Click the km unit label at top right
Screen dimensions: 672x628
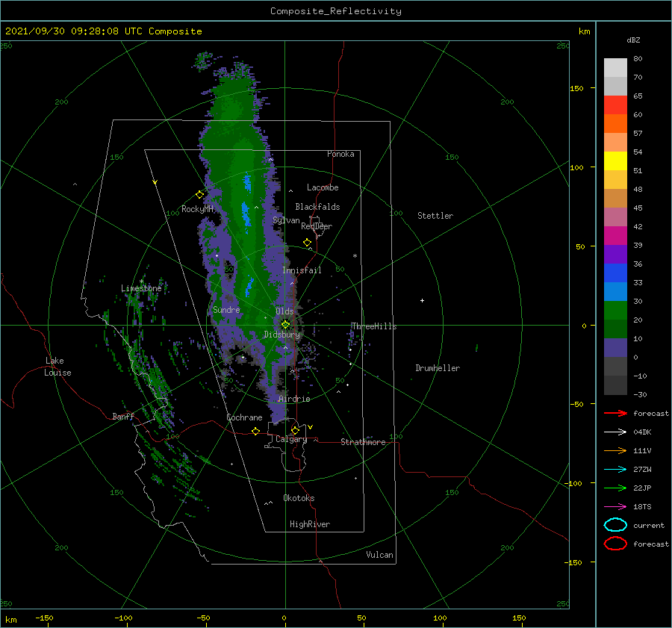pos(584,31)
